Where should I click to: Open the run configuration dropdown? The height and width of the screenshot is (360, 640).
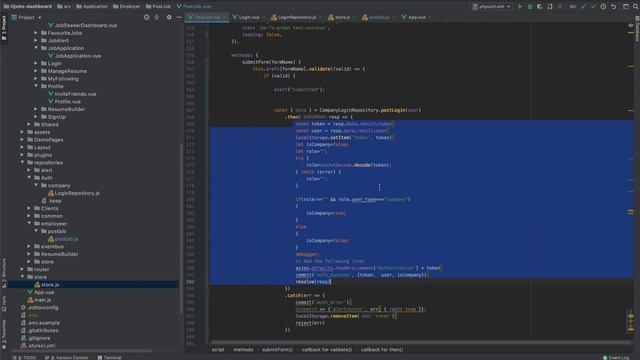tap(491, 7)
